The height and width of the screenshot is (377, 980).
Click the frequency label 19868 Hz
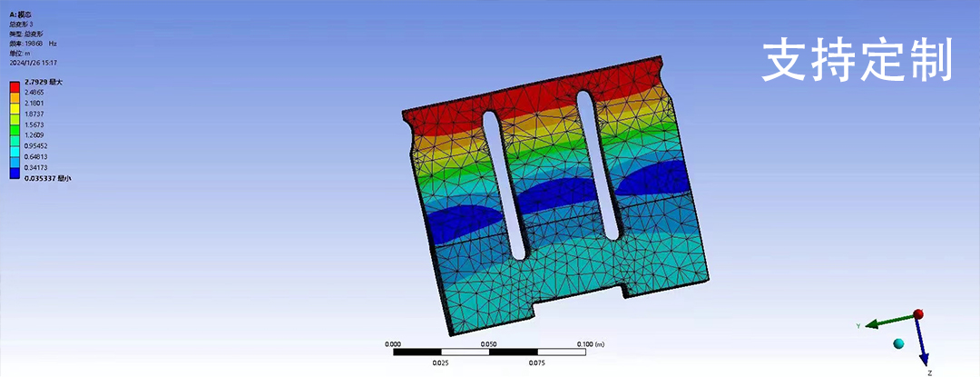tap(33, 44)
